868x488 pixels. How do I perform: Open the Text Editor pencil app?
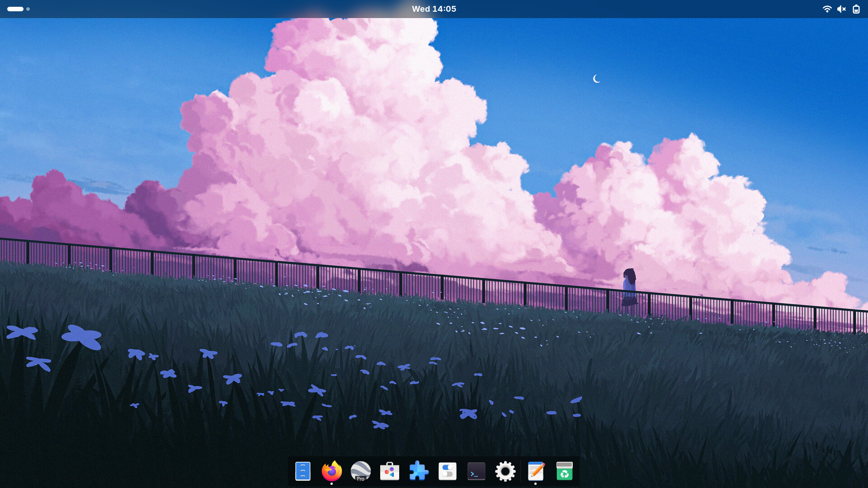click(536, 471)
